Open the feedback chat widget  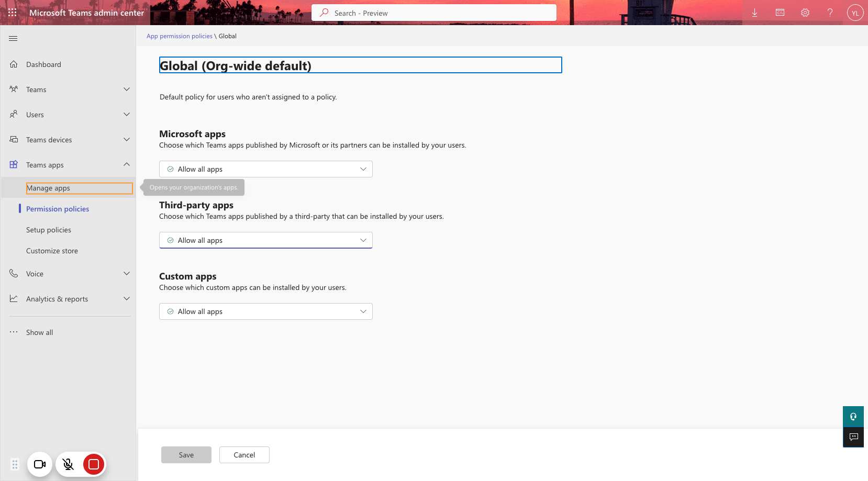853,437
